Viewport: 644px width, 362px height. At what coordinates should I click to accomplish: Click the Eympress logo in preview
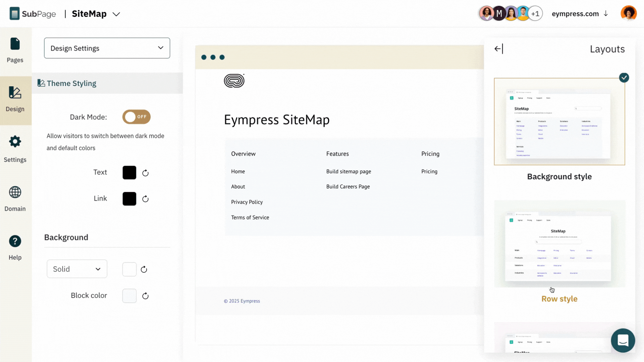234,81
